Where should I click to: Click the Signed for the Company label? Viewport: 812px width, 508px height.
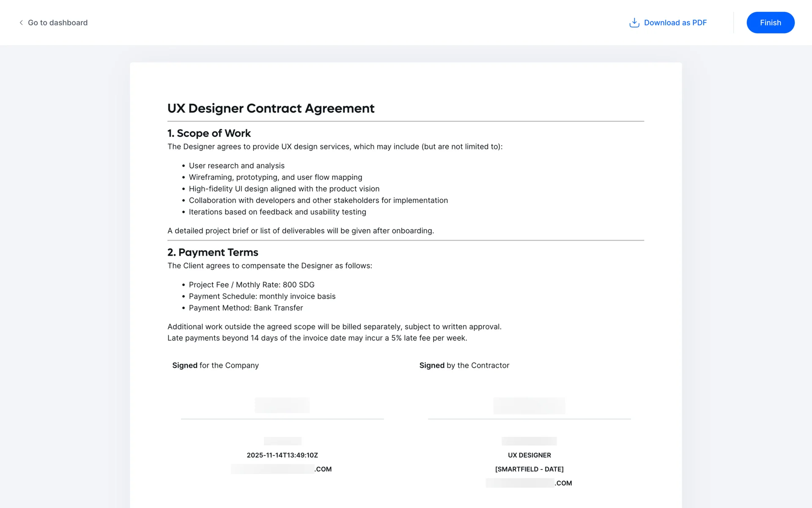pyautogui.click(x=215, y=365)
